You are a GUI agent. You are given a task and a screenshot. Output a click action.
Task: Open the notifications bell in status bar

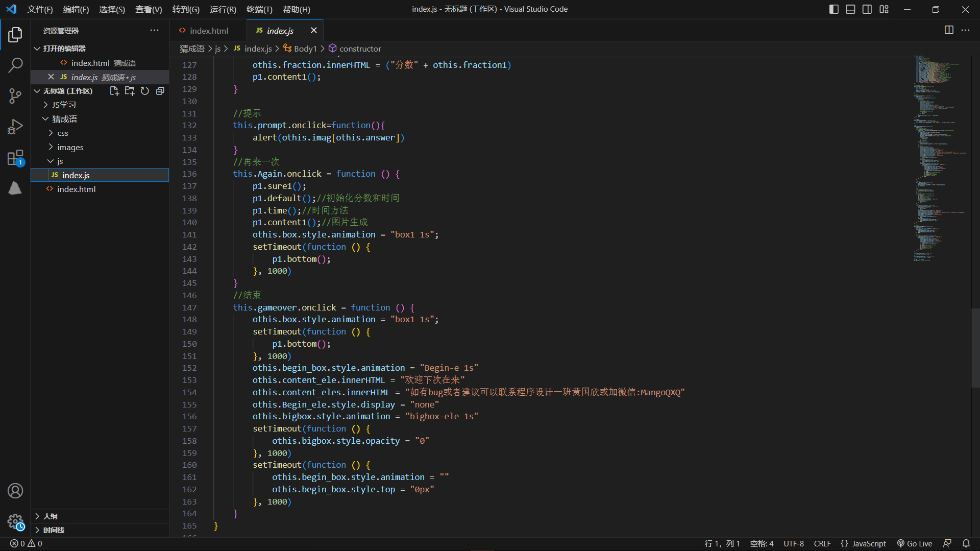coord(966,544)
